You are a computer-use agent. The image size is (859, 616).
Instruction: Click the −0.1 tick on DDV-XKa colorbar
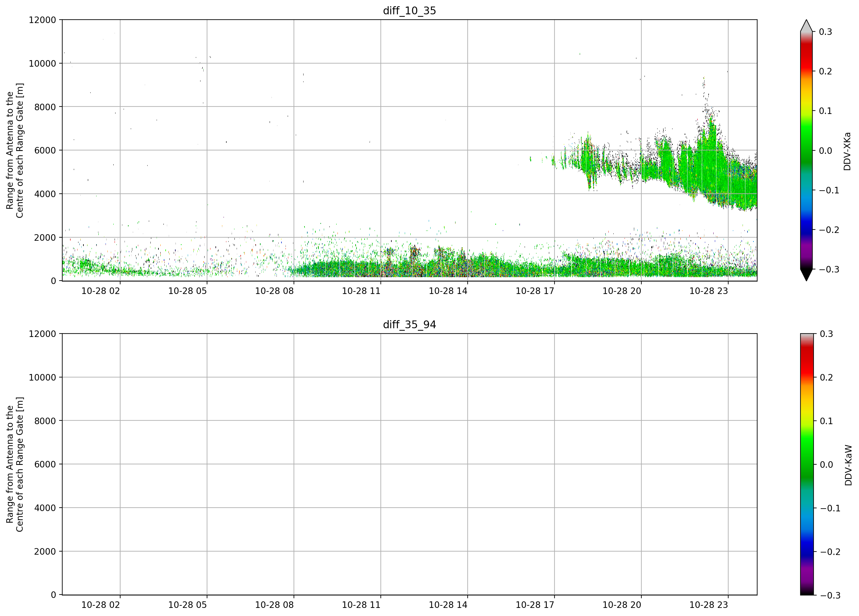tap(829, 190)
